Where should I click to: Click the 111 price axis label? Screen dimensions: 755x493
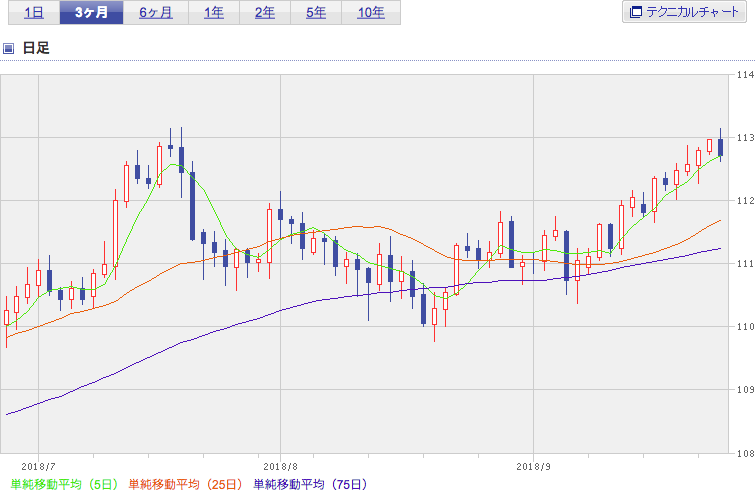tap(745, 264)
